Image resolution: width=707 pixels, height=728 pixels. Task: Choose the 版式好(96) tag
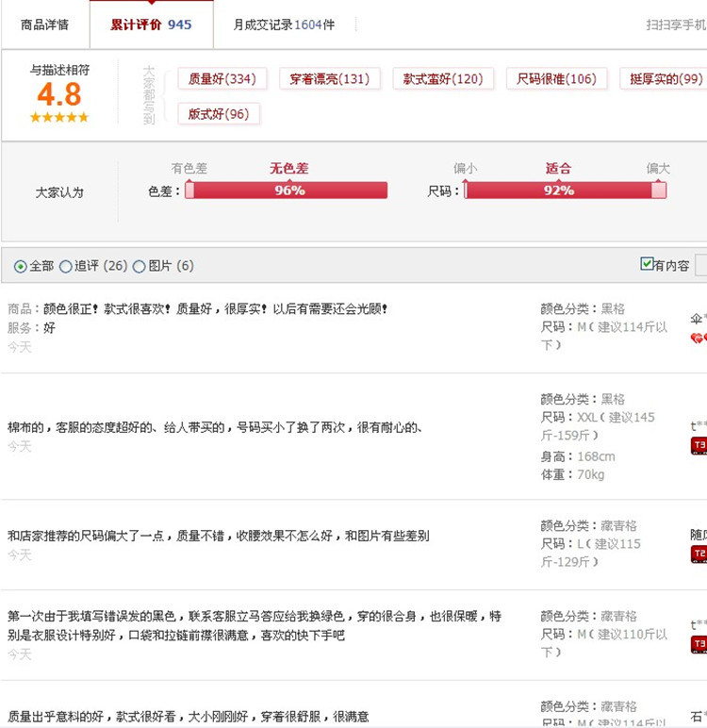[x=219, y=114]
